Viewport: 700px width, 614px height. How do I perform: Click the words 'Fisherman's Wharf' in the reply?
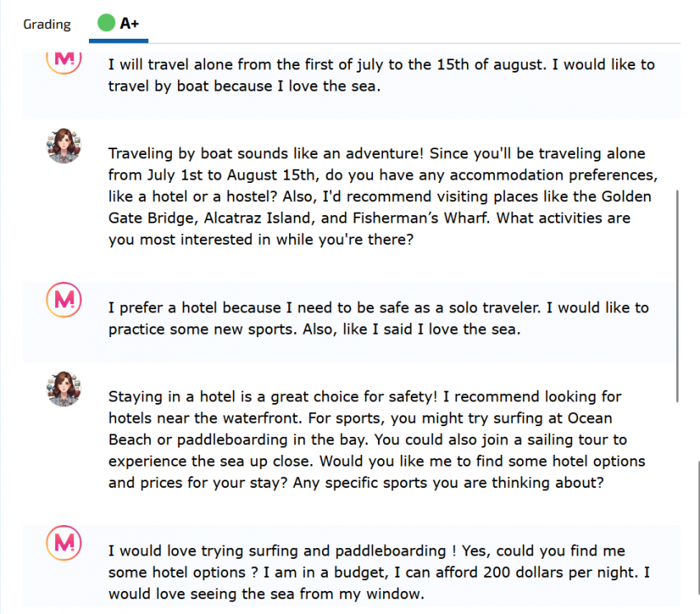pyautogui.click(x=421, y=218)
